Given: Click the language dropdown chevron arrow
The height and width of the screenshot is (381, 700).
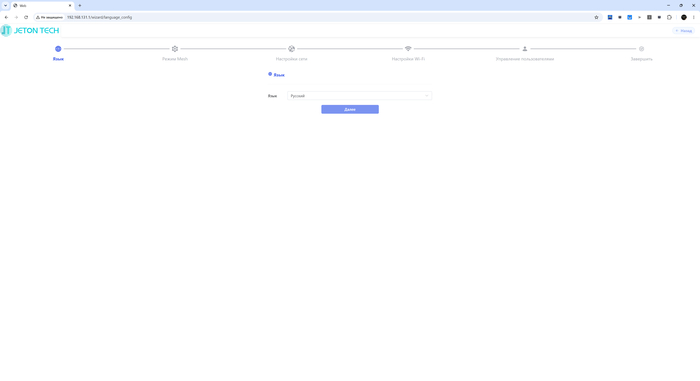Looking at the screenshot, I should (427, 96).
